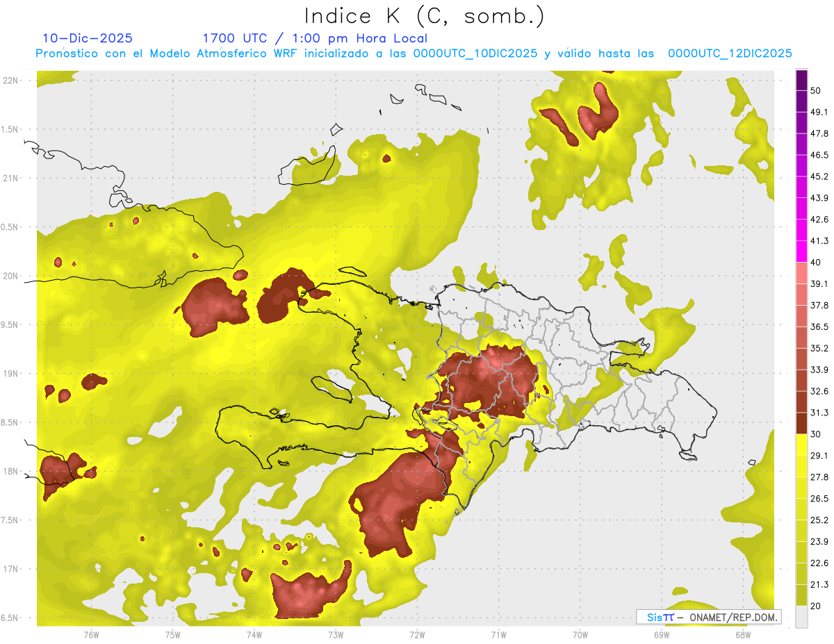Viewport: 834px width, 644px height.
Task: Click the '47.8' colorbar label
Action: tap(819, 133)
